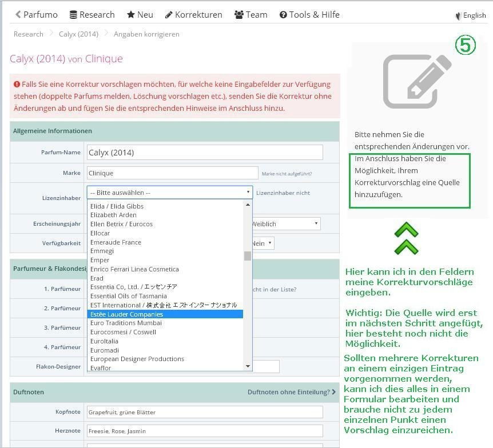Click the 'Duftnoten' section header text
Viewport: 493px width, 448px height.
point(29,392)
